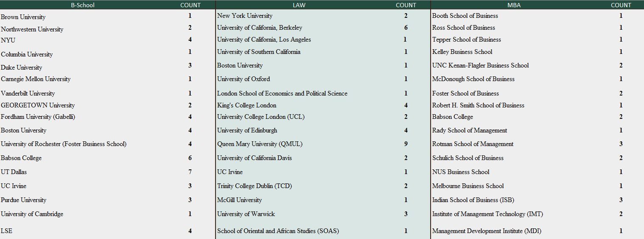This screenshot has height=239, width=644.
Task: Click Indian School of Business (ISB) cell
Action: (473, 200)
